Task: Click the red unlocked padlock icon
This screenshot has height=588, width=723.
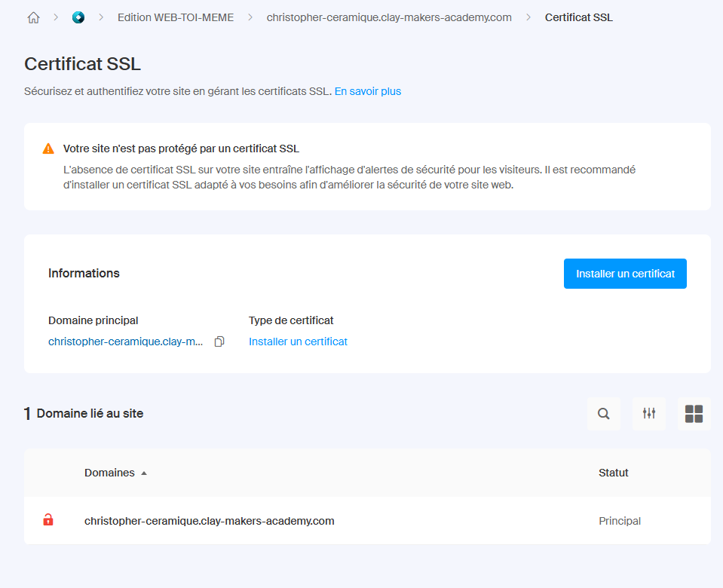Action: (48, 520)
